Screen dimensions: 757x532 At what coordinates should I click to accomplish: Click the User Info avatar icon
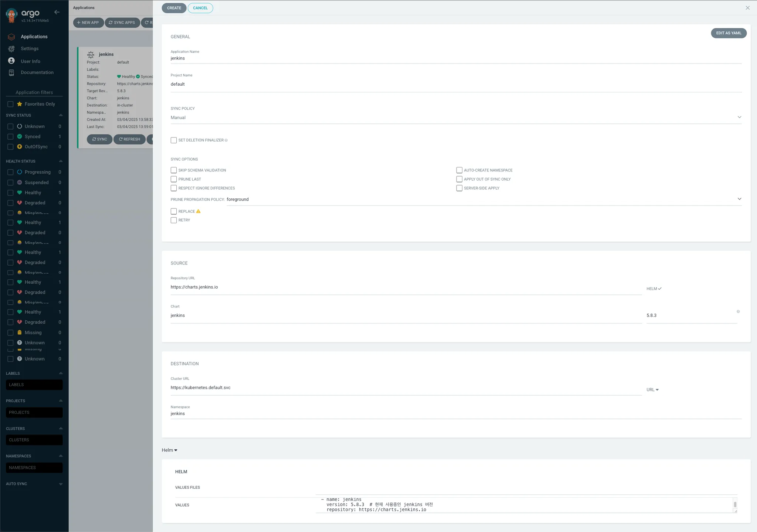pos(11,61)
